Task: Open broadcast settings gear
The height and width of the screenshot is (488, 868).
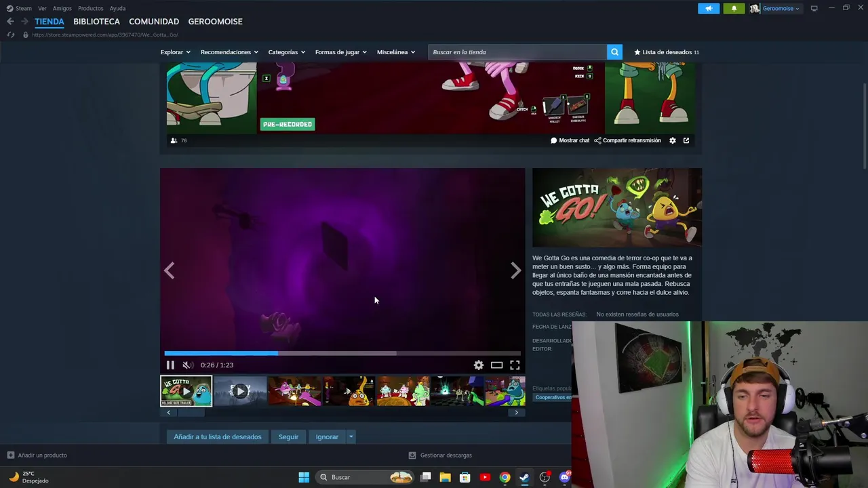Action: tap(673, 140)
